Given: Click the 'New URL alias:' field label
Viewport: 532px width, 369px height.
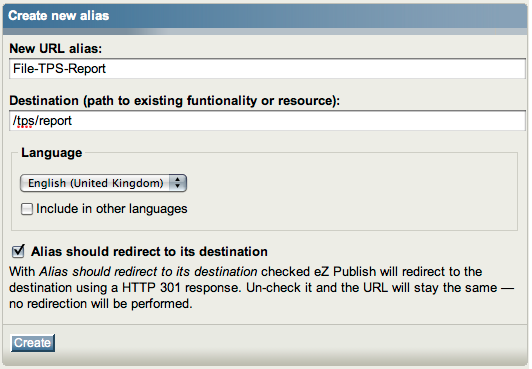Looking at the screenshot, I should 56,48.
